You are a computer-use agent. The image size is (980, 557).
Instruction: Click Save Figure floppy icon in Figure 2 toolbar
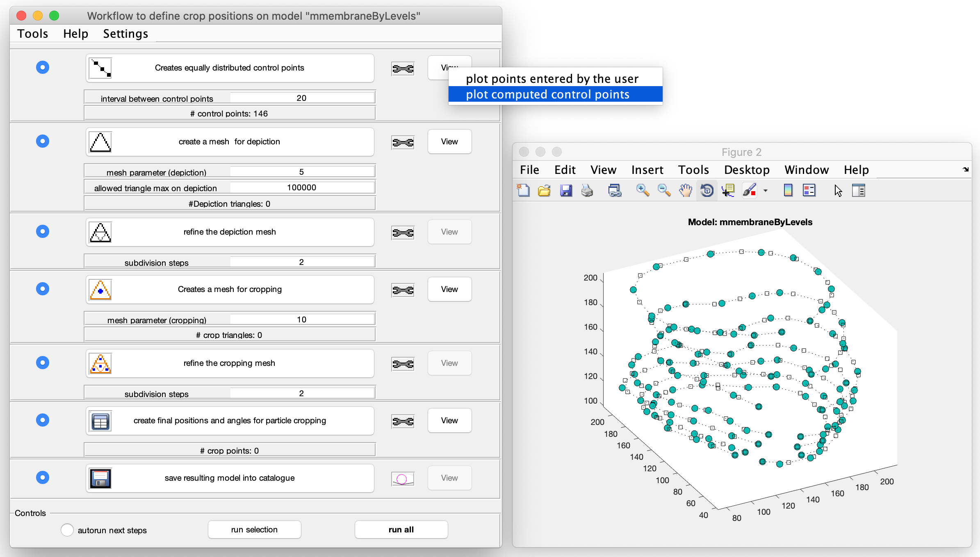coord(566,191)
